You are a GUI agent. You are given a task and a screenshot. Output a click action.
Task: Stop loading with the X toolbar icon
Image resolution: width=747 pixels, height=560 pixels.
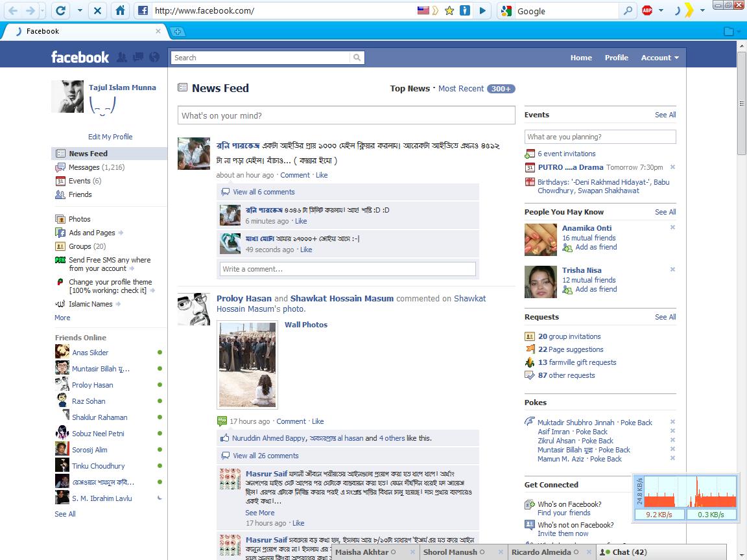[97, 10]
